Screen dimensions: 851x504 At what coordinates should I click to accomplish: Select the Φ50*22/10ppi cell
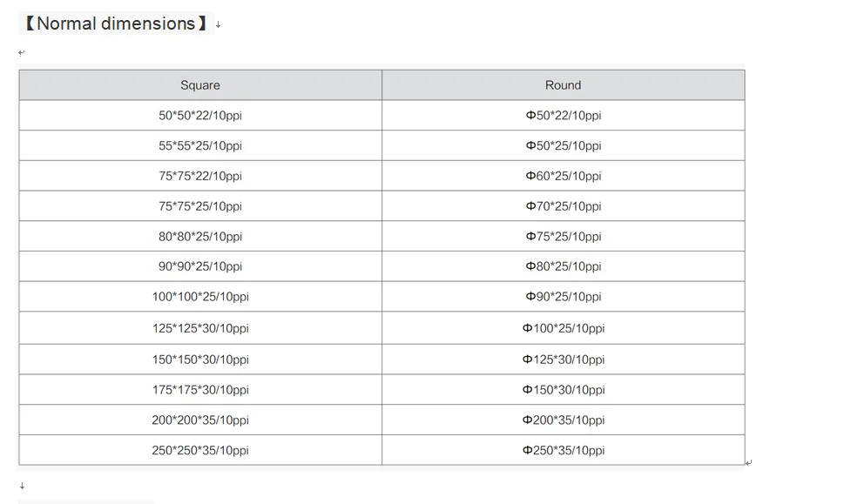[x=563, y=116]
